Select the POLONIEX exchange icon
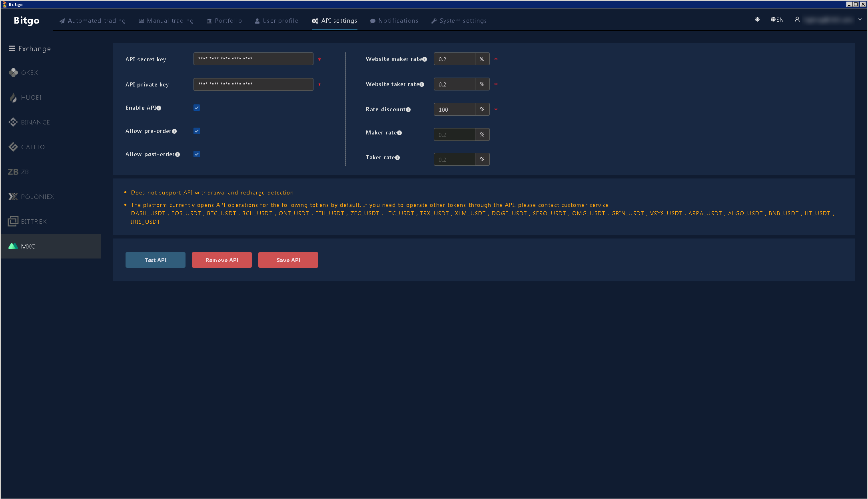 (x=13, y=196)
